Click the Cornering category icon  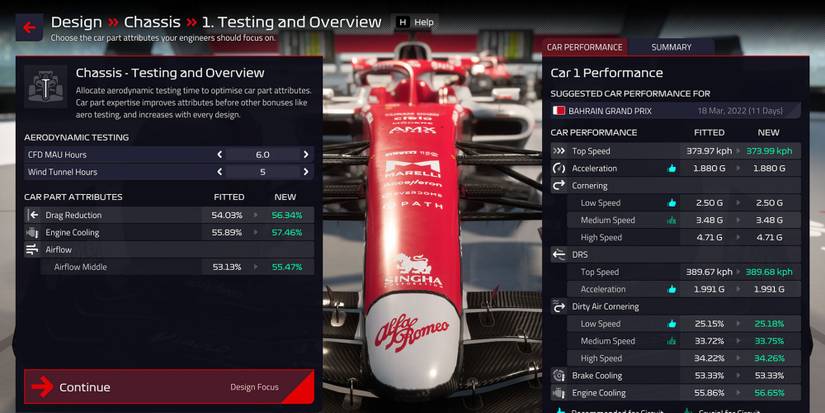pos(559,186)
